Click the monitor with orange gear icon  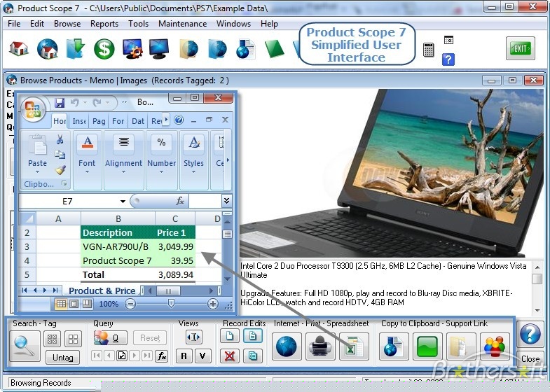coord(132,49)
